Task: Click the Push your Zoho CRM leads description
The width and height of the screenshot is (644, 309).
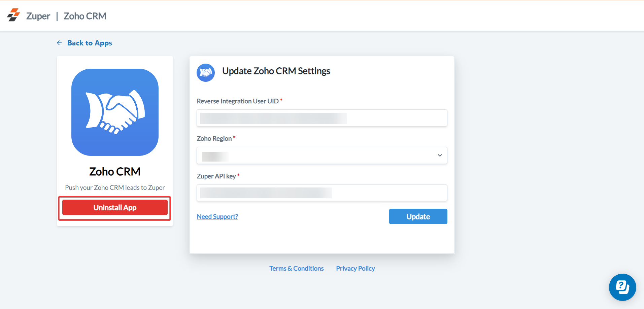Action: pos(115,187)
